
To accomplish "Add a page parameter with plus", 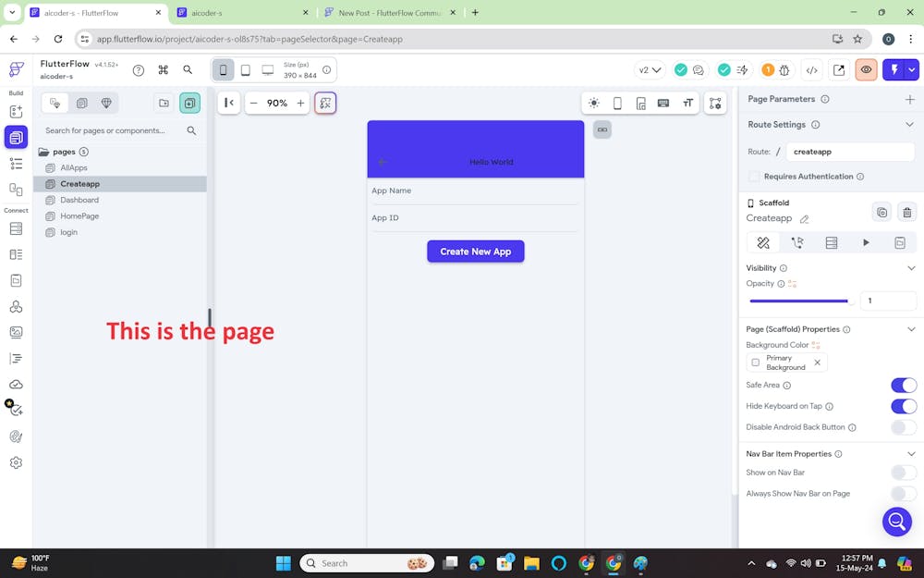I will click(910, 99).
